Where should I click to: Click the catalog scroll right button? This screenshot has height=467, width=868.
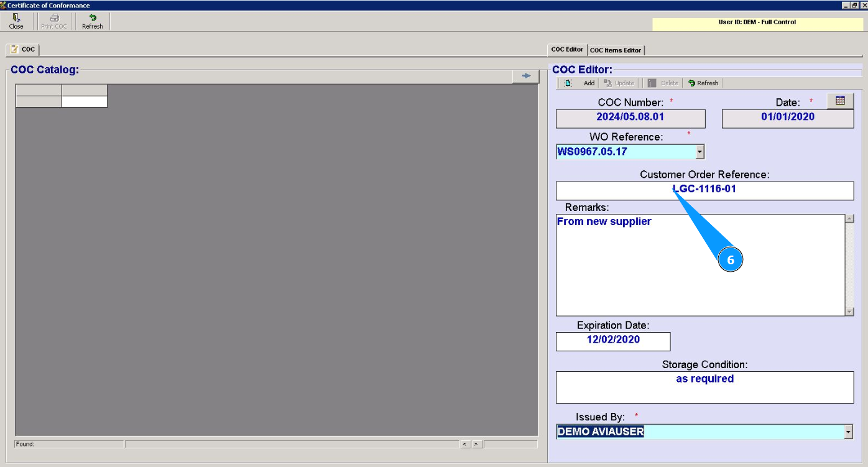pos(476,444)
